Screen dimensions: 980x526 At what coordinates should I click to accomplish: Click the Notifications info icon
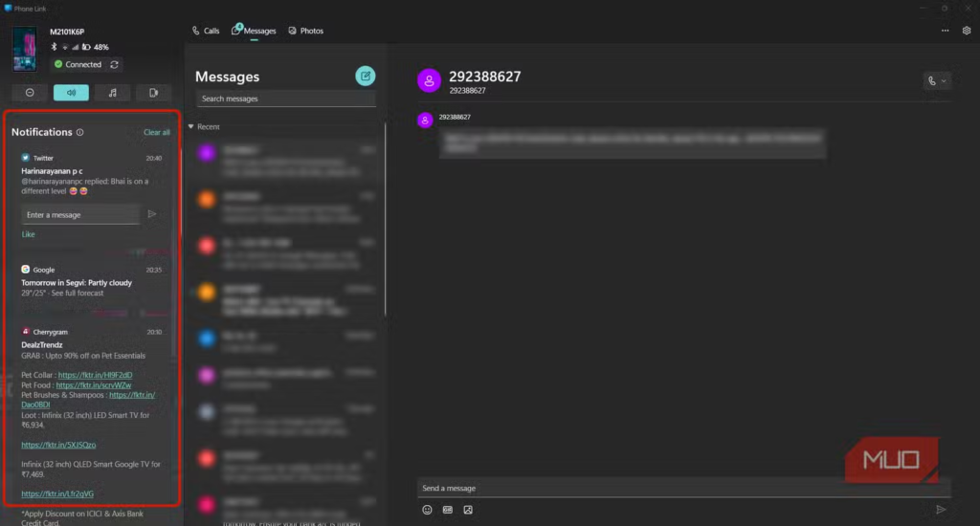click(x=79, y=133)
